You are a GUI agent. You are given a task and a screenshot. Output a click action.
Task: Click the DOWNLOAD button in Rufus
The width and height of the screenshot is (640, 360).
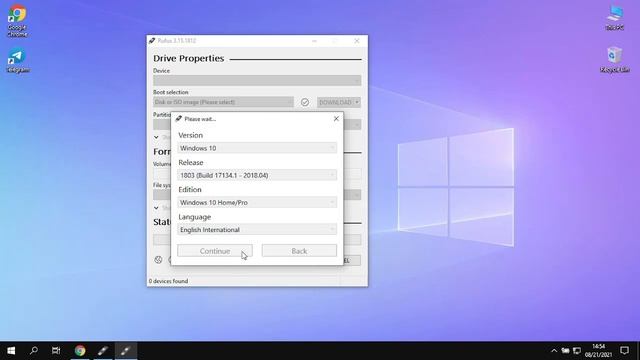(335, 102)
